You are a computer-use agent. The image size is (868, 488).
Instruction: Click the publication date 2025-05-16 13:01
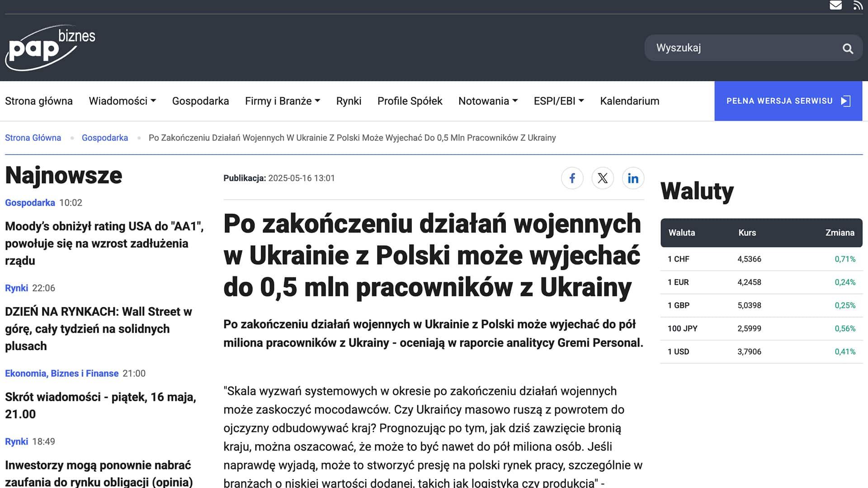pyautogui.click(x=302, y=178)
